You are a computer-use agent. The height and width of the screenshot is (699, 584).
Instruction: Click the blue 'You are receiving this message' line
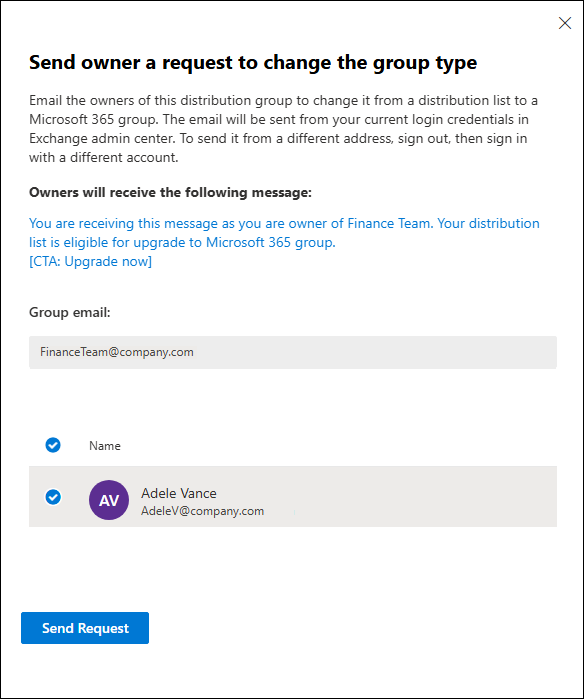(284, 223)
